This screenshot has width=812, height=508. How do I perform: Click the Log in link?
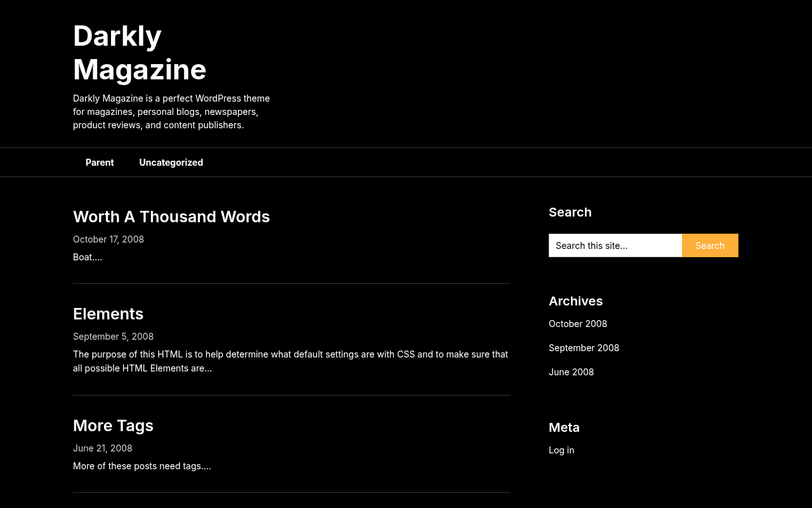point(561,450)
